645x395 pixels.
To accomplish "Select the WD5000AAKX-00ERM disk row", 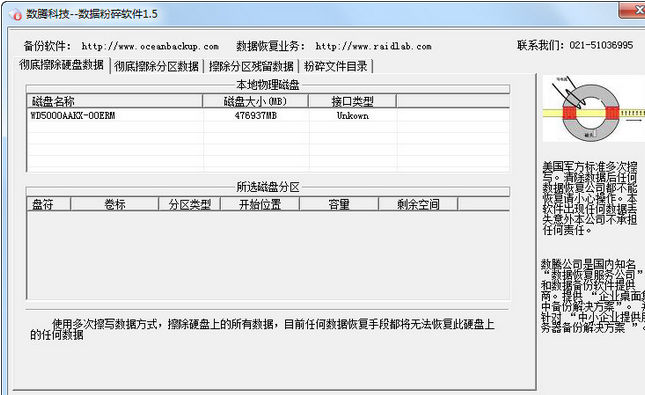I will point(268,116).
